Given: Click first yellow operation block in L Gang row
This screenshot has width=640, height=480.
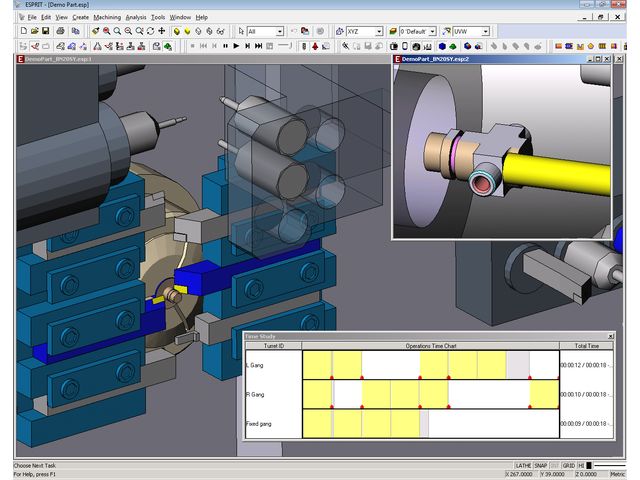Looking at the screenshot, I should point(317,365).
